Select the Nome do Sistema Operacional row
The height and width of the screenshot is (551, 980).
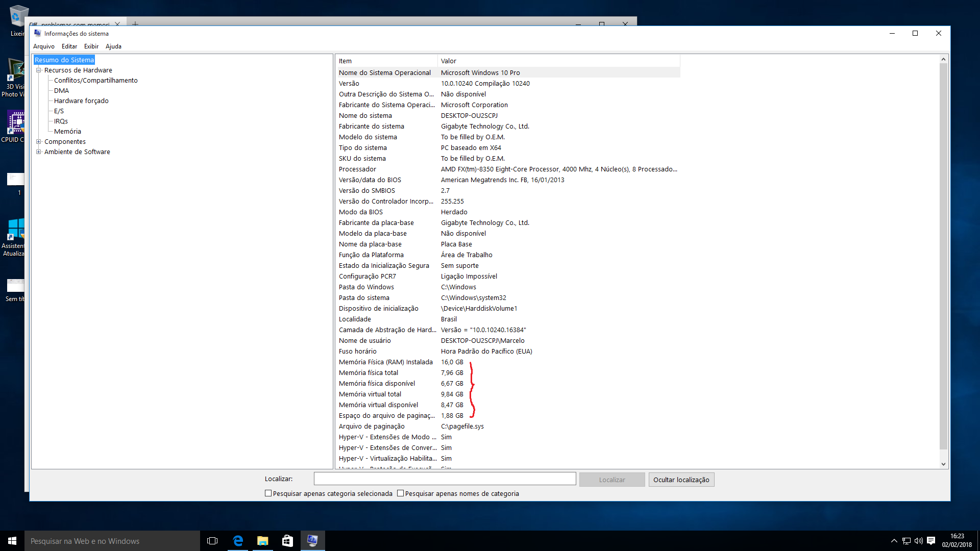[508, 73]
